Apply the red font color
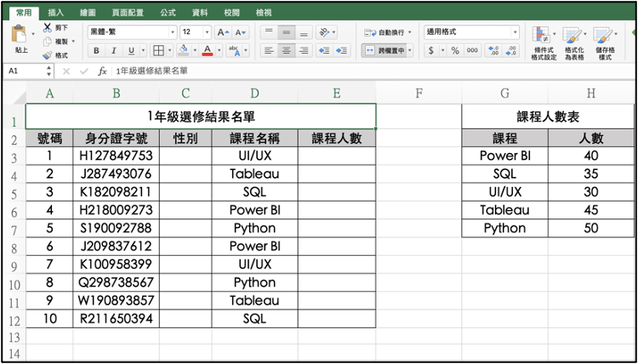The width and height of the screenshot is (638, 364). coord(208,51)
